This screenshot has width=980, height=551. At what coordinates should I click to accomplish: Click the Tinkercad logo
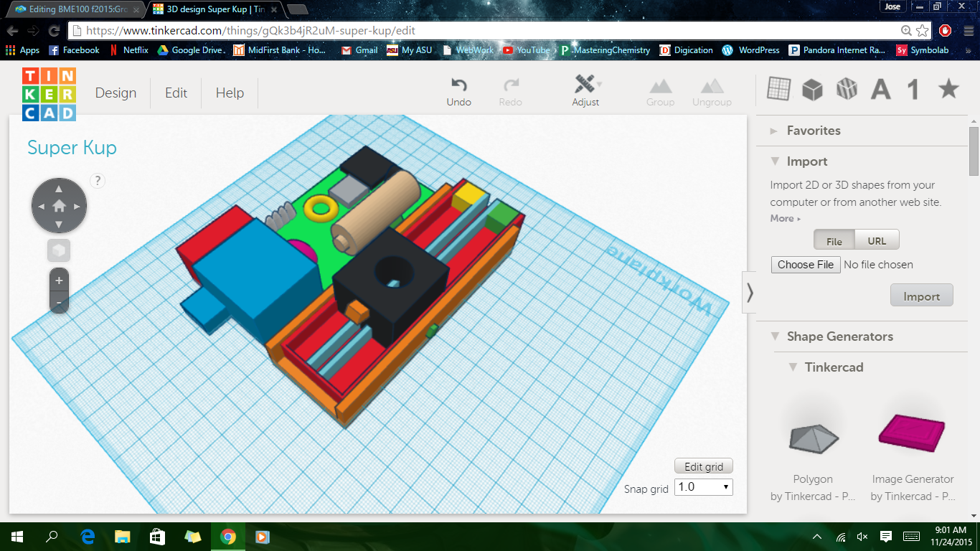[49, 94]
